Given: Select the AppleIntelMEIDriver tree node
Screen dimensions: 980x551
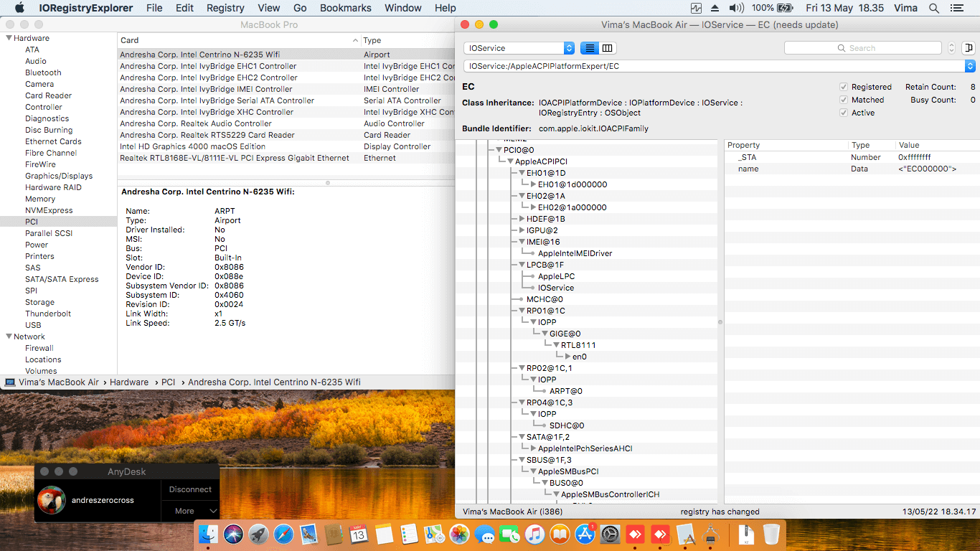Looking at the screenshot, I should (x=575, y=253).
